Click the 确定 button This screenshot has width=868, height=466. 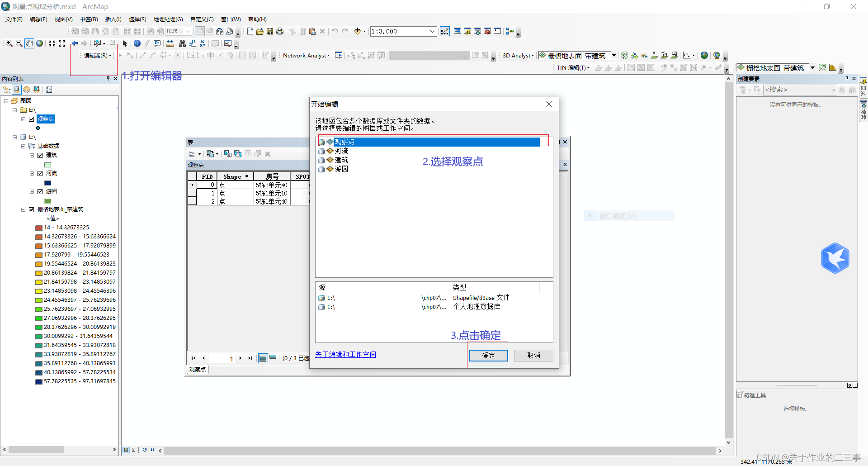(488, 356)
